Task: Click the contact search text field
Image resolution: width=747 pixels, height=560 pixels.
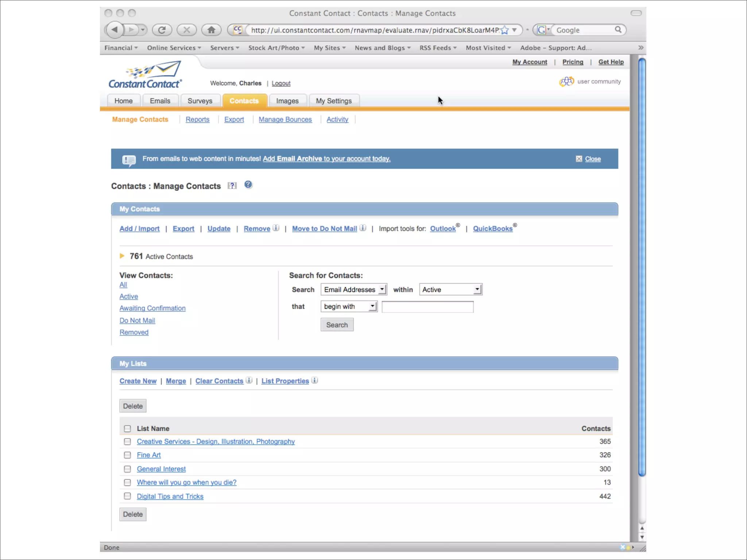Action: click(427, 307)
